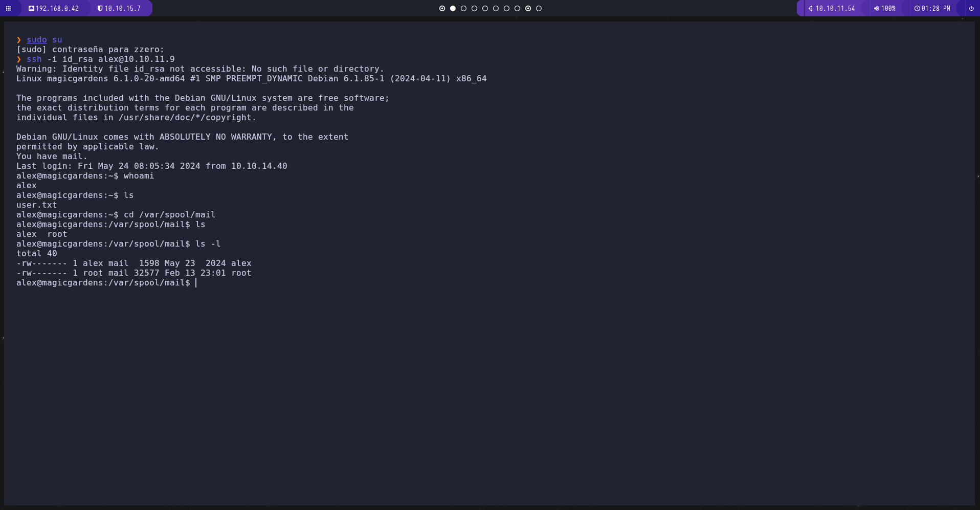Click the underlined sudo command text
980x510 pixels.
pos(36,40)
